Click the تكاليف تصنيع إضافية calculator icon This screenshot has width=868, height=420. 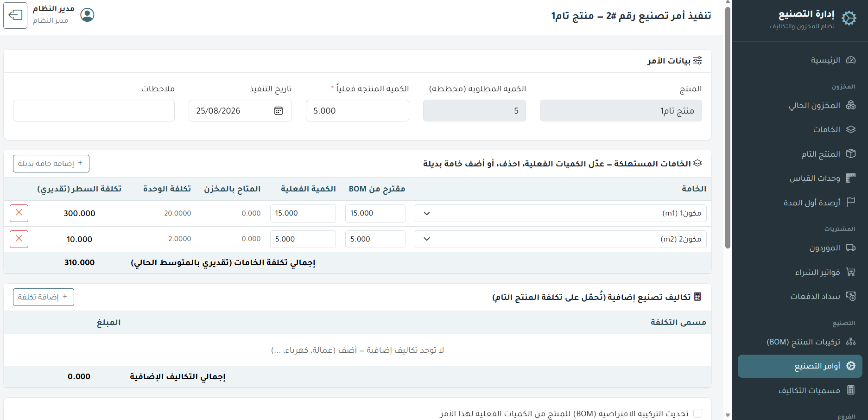698,297
